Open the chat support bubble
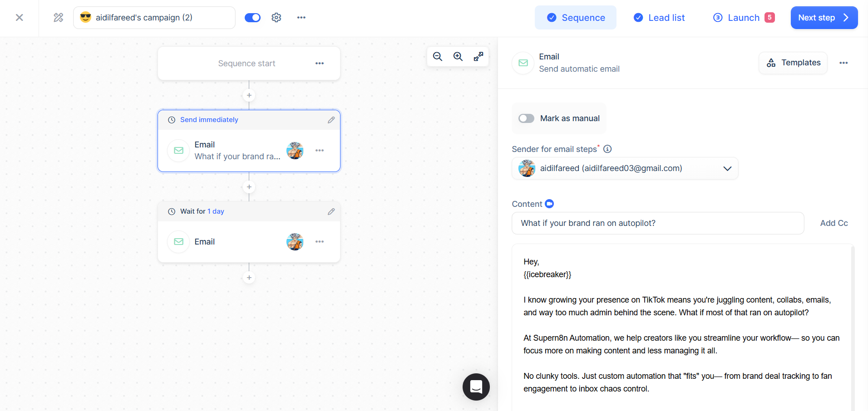The height and width of the screenshot is (411, 868). pyautogui.click(x=476, y=387)
